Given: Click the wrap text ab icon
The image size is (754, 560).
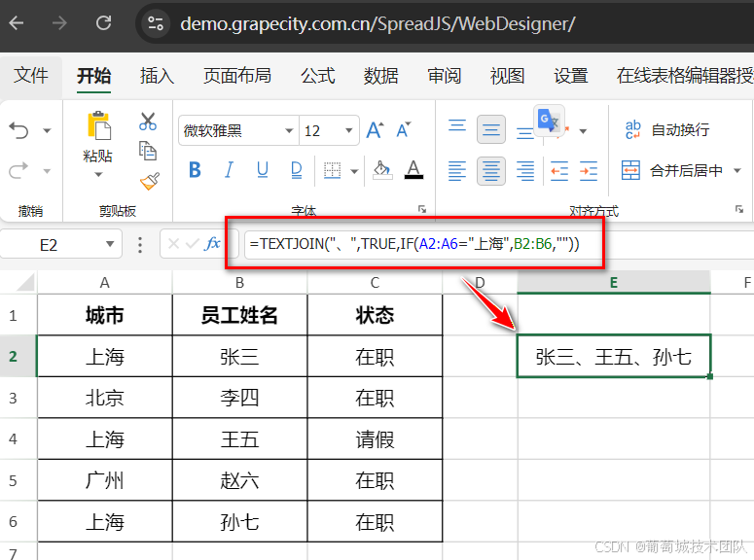Looking at the screenshot, I should click(x=632, y=129).
